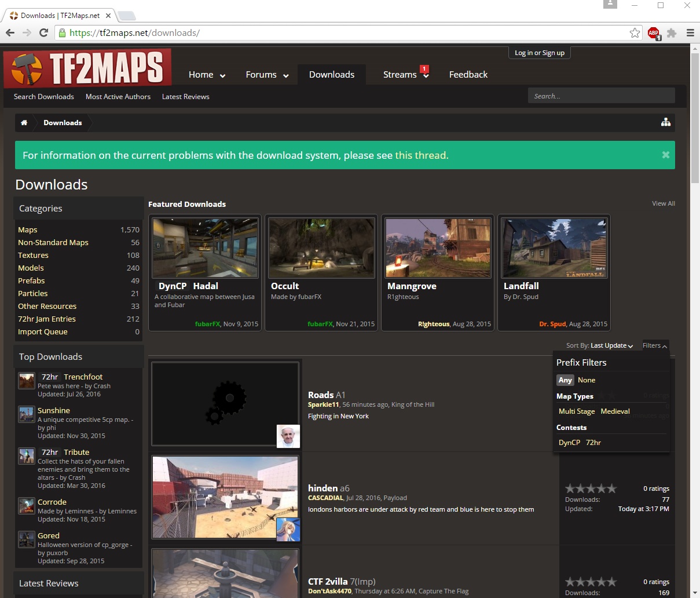Screen dimensions: 700x598
Task: Go to the breadcrumb home icon
Action: pyautogui.click(x=24, y=123)
